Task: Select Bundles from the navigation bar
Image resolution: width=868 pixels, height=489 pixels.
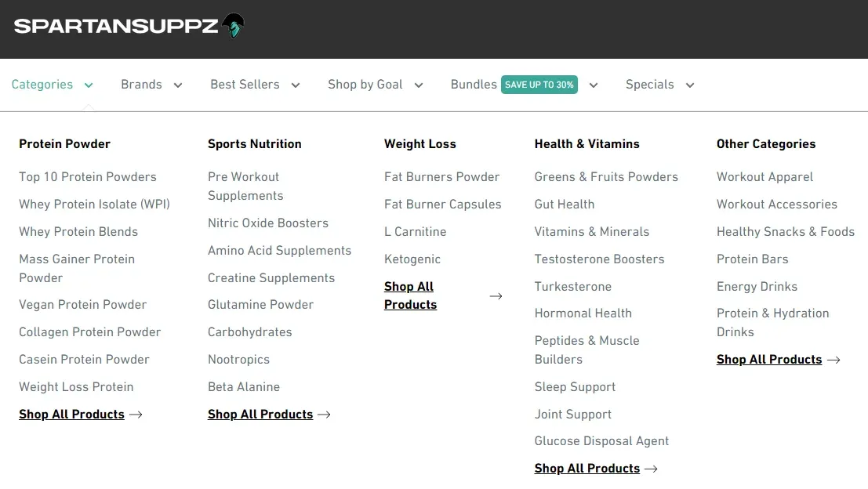Action: coord(474,84)
